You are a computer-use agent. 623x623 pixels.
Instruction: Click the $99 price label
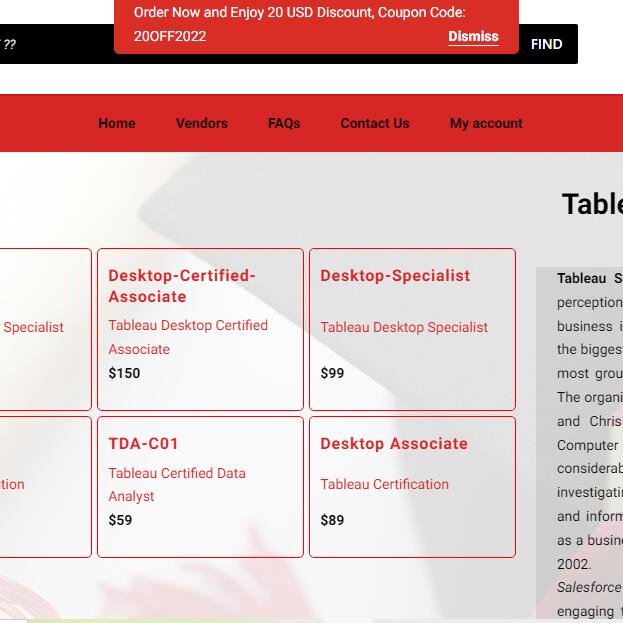click(332, 373)
